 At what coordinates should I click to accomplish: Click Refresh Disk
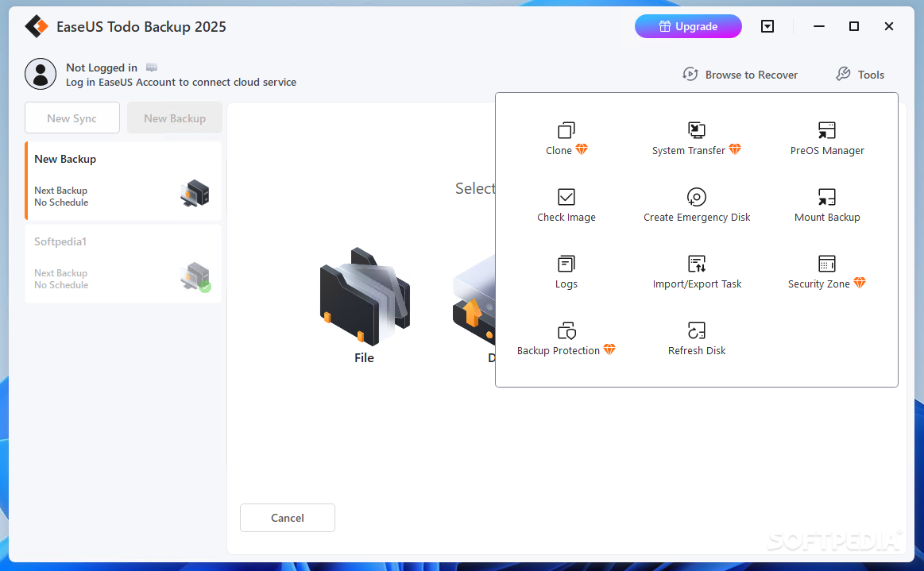(696, 338)
